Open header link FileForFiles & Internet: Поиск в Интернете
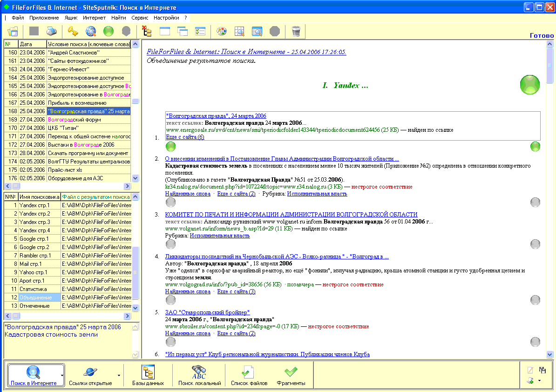556x392 pixels. click(x=246, y=52)
